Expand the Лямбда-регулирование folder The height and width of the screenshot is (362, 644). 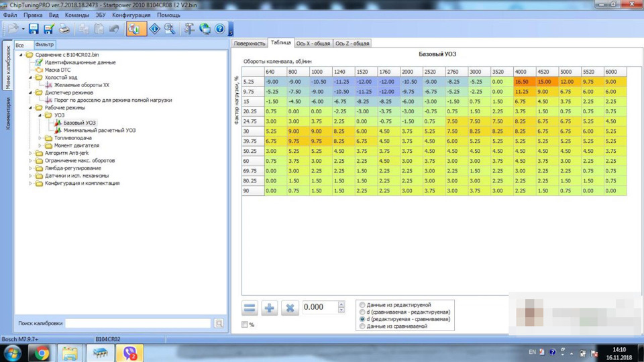30,168
